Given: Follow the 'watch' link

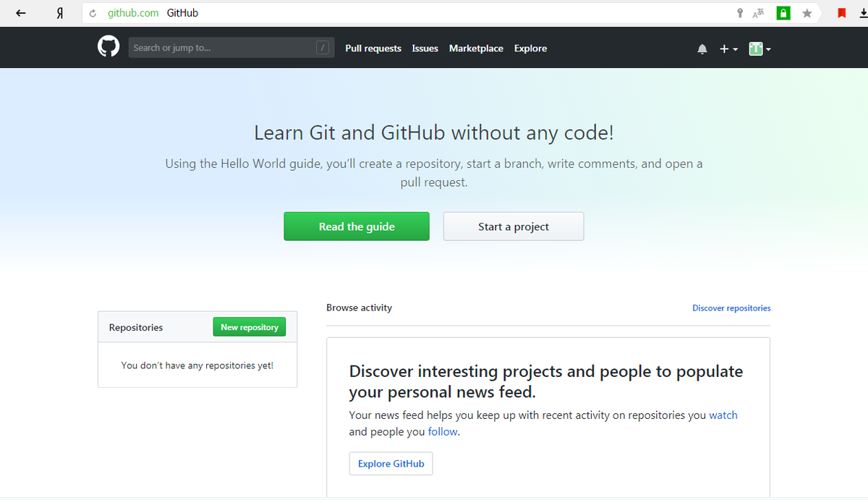Looking at the screenshot, I should 723,415.
